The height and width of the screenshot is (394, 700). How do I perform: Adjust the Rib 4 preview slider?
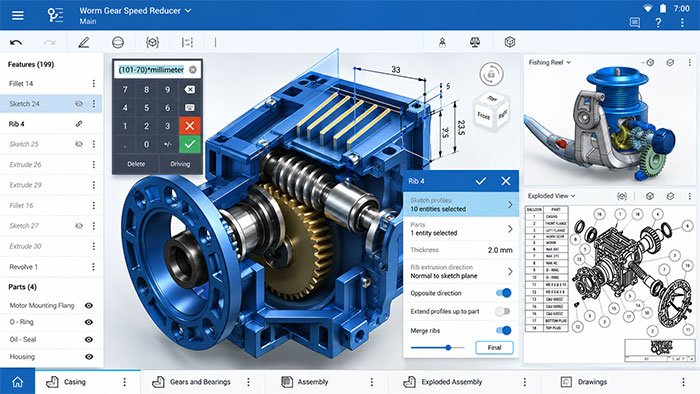(x=448, y=348)
